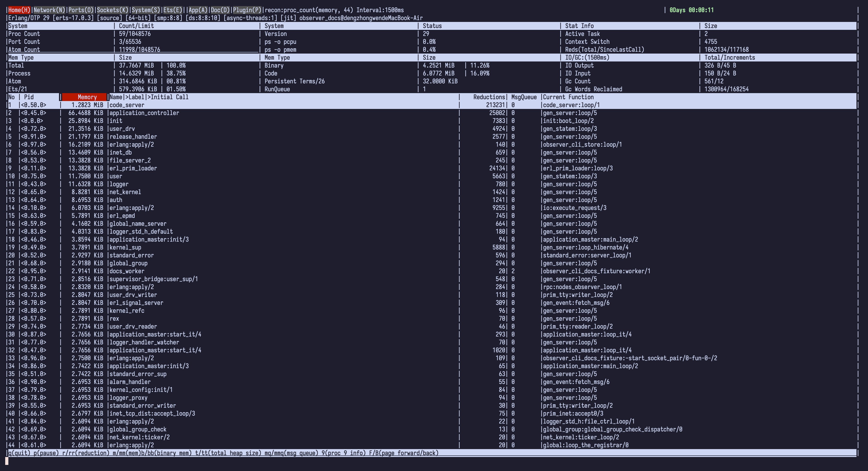Click the Gc Words Reclaimed label

(594, 89)
